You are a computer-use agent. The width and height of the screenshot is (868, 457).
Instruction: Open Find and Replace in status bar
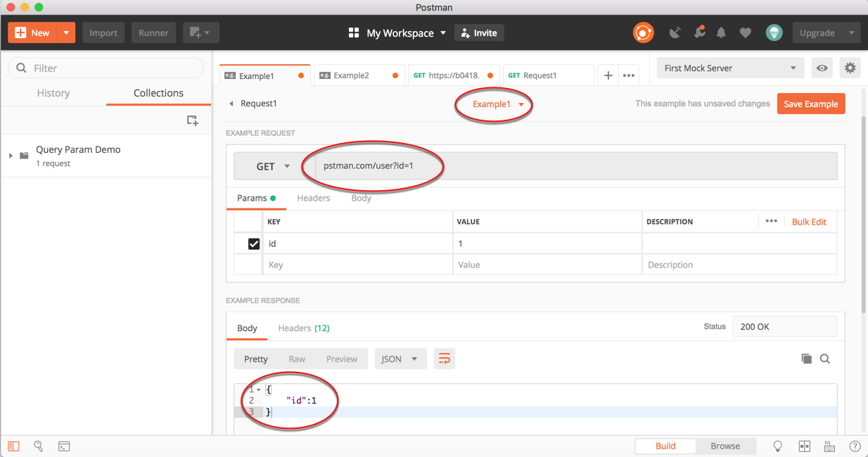[39, 446]
